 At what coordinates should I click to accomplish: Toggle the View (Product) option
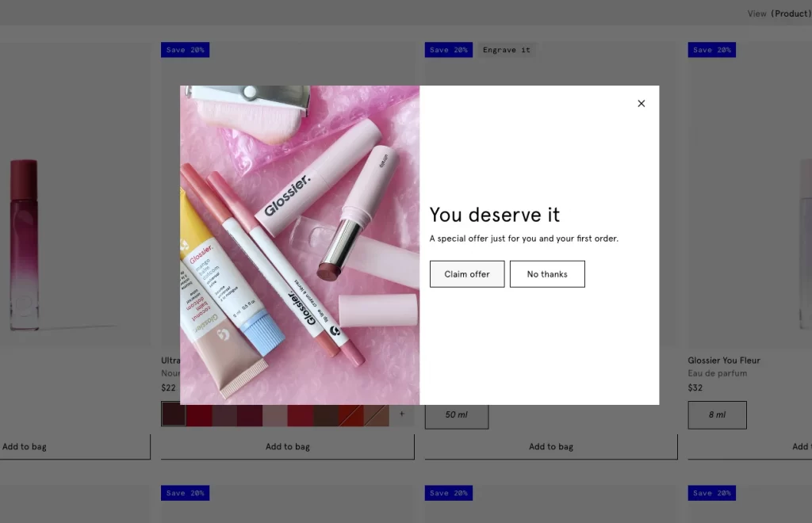tap(779, 13)
